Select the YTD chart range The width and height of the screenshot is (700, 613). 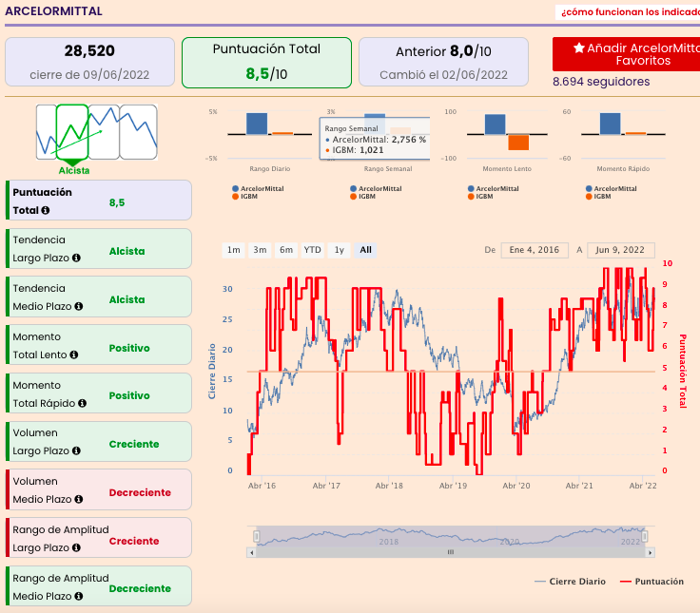coord(313,250)
